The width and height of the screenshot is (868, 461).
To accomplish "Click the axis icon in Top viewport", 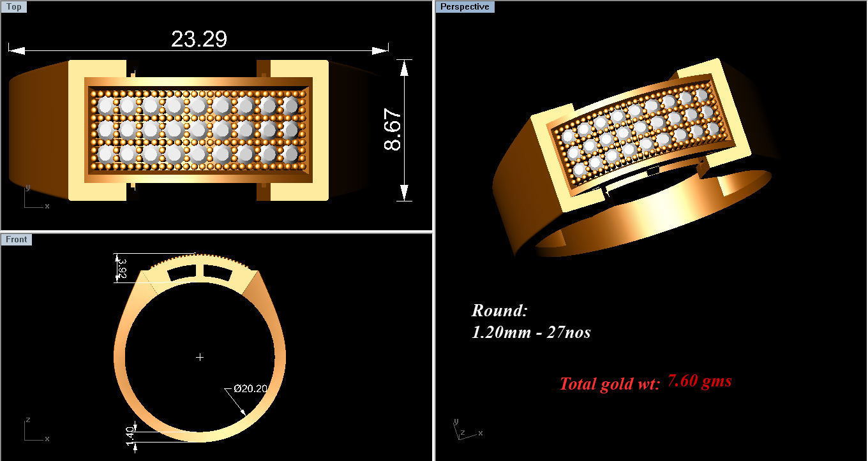I will [36, 196].
